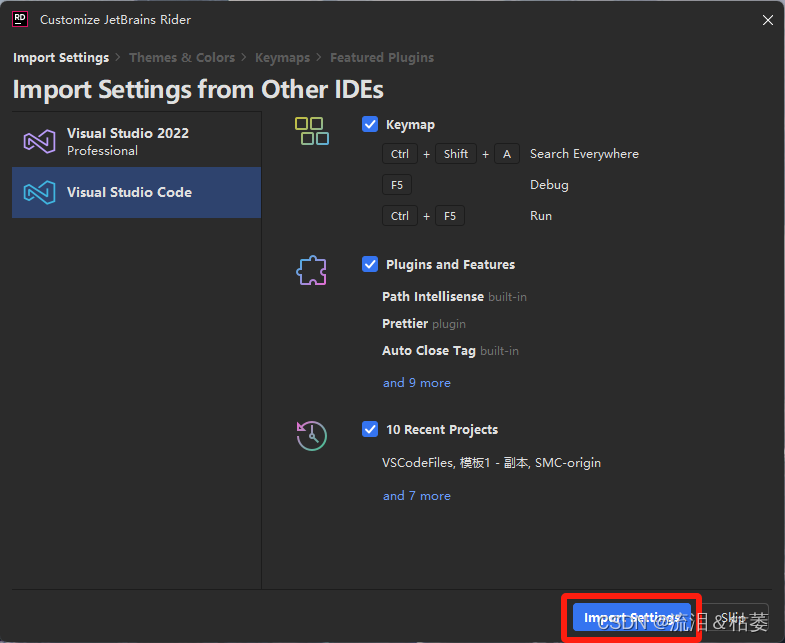Image resolution: width=785 pixels, height=643 pixels.
Task: Click the Skip button
Action: pos(733,617)
